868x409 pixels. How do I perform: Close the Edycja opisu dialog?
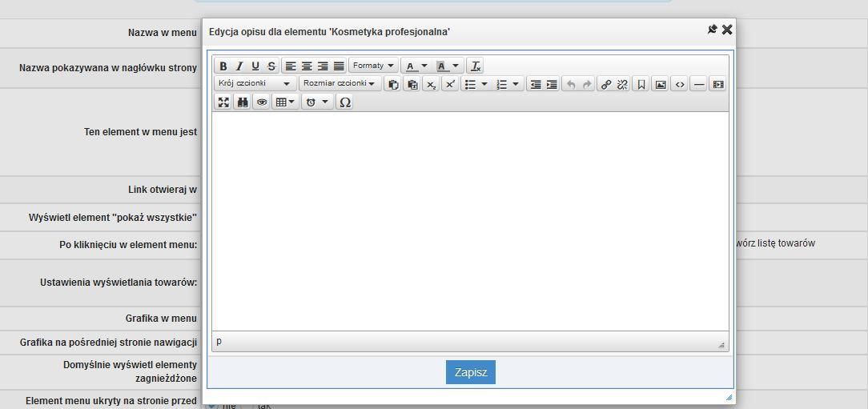click(727, 30)
